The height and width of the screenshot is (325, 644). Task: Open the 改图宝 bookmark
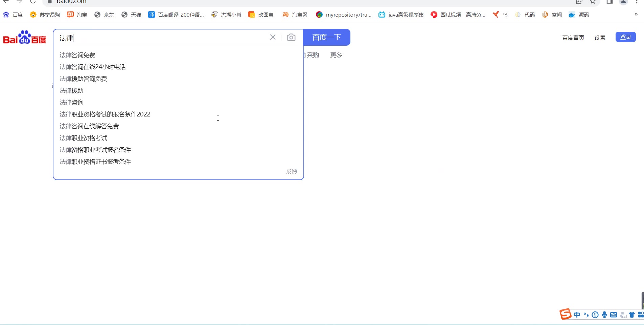click(x=261, y=15)
